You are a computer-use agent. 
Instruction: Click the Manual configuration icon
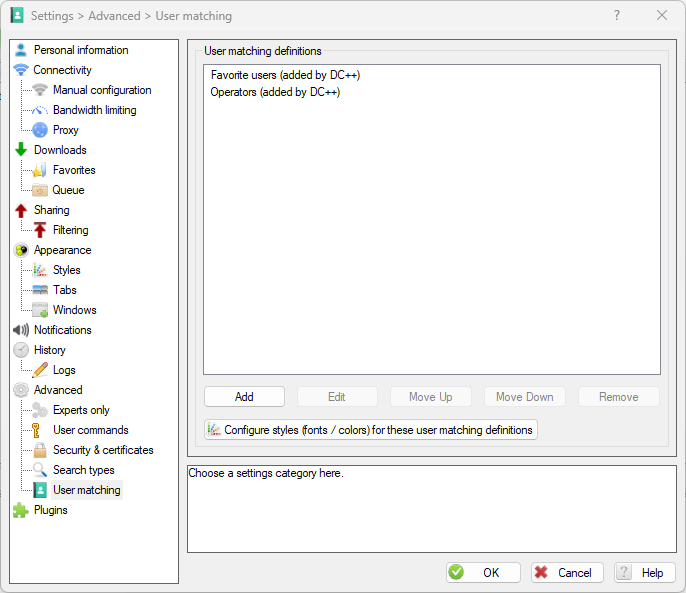click(40, 90)
